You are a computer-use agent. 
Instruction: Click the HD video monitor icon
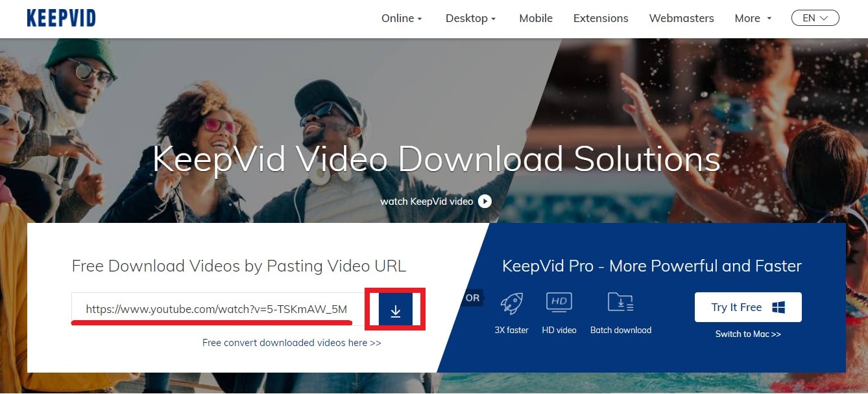coord(559,303)
